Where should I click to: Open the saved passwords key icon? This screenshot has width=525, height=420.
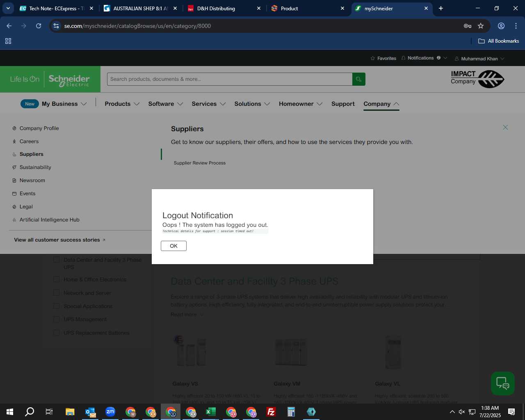tap(468, 26)
